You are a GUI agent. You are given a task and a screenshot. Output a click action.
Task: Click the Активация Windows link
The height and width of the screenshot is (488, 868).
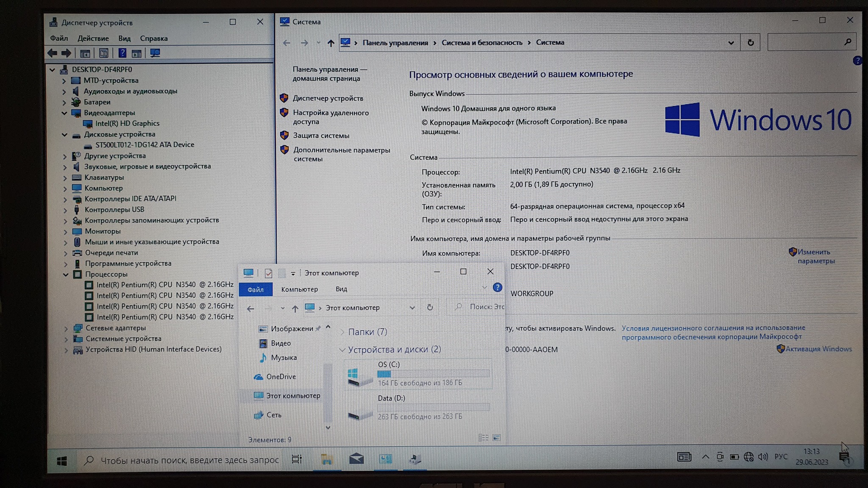818,349
